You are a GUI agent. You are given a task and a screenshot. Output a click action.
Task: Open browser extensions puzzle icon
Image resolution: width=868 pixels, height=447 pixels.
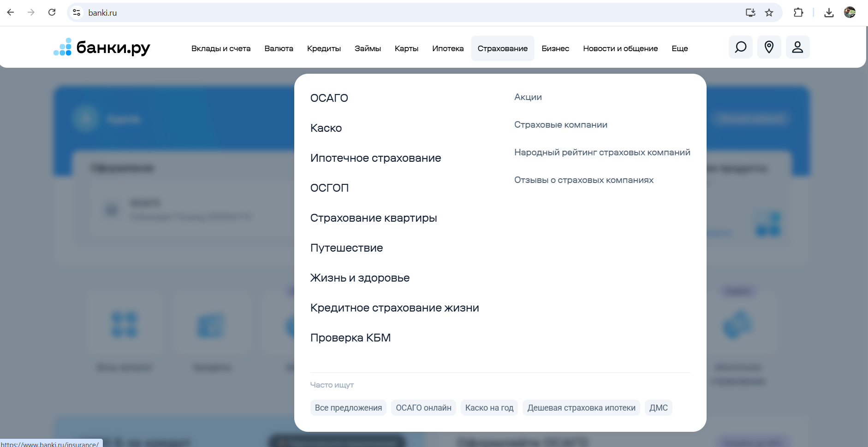click(x=798, y=12)
